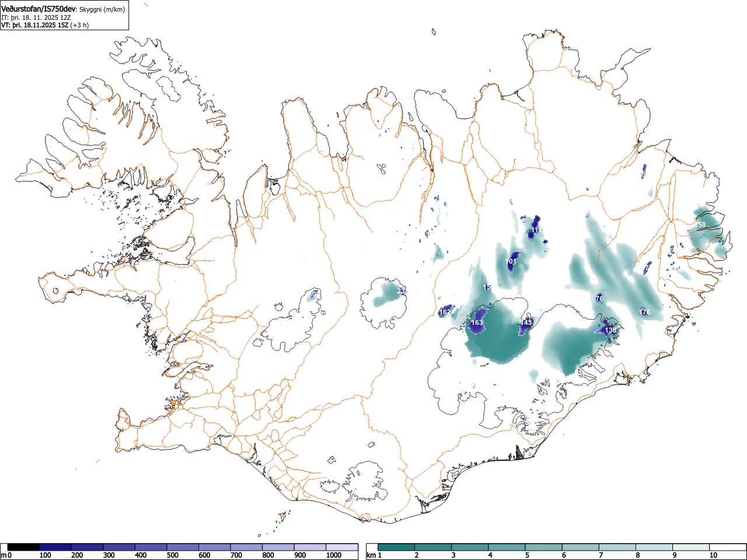Pick the black 0–100 m legend swatch
Viewport: 747px width, 560px height.
click(24, 547)
